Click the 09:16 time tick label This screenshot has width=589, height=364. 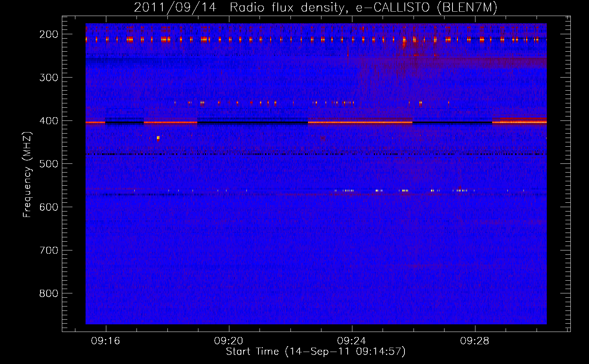(x=106, y=341)
